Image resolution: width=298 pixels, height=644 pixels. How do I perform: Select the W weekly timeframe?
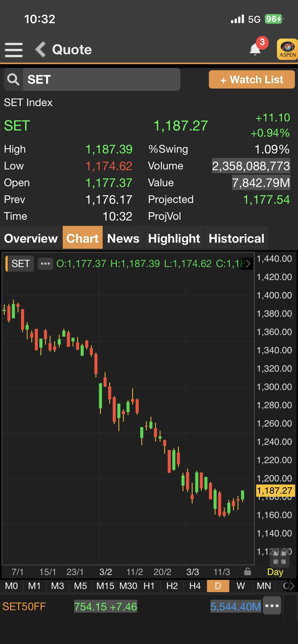click(241, 586)
